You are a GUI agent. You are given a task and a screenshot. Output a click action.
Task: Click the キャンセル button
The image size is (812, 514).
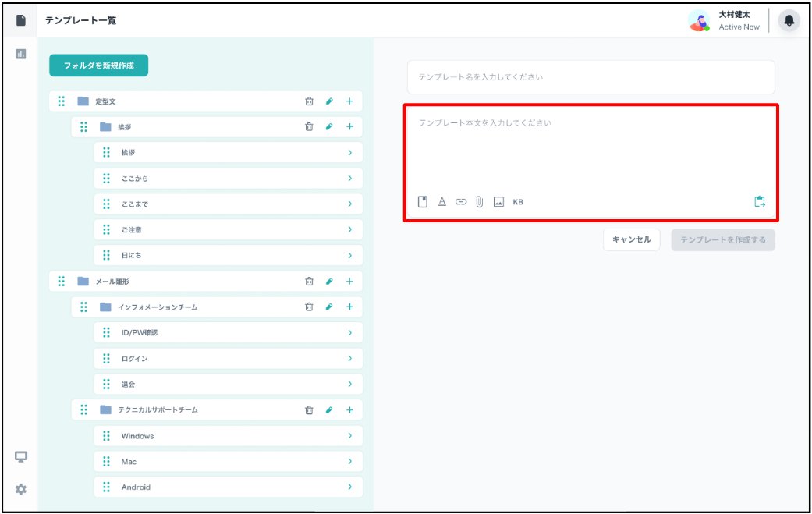[x=631, y=239]
